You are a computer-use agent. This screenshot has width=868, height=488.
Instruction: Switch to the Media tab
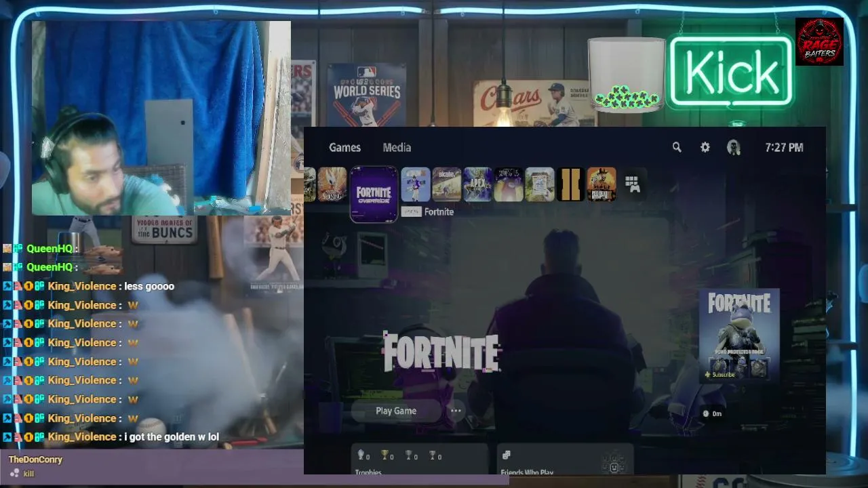tap(397, 147)
